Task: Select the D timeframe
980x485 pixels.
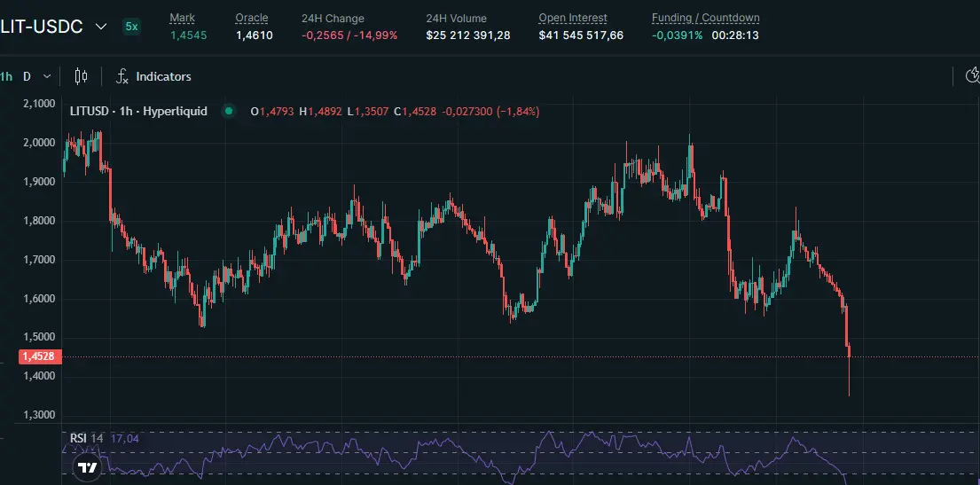Action: tap(27, 77)
